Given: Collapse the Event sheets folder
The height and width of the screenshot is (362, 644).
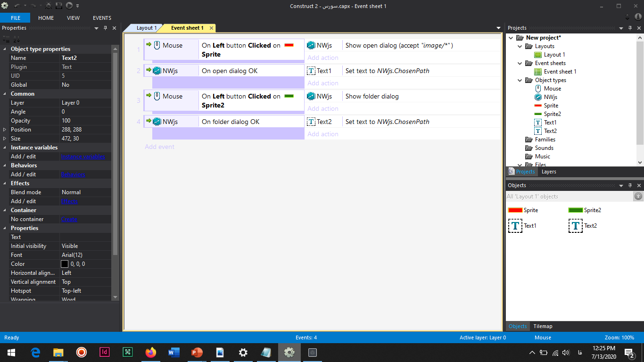Looking at the screenshot, I should [520, 63].
